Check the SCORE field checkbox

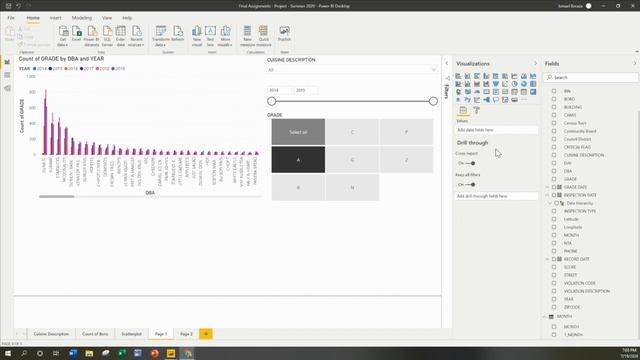click(554, 267)
